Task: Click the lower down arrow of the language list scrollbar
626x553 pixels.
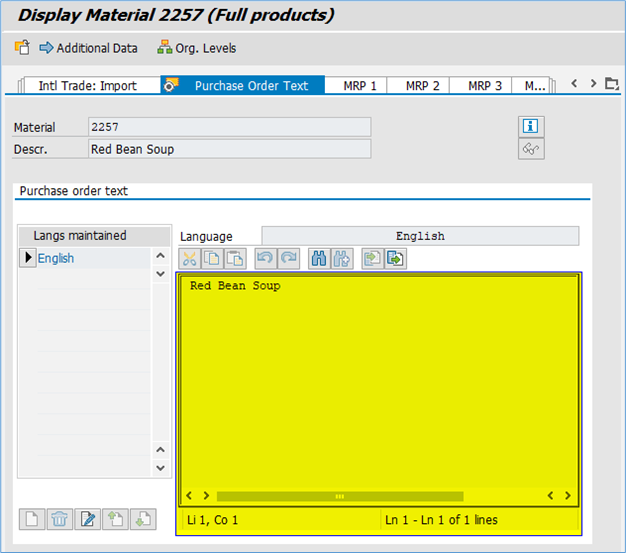Action: pos(160,468)
